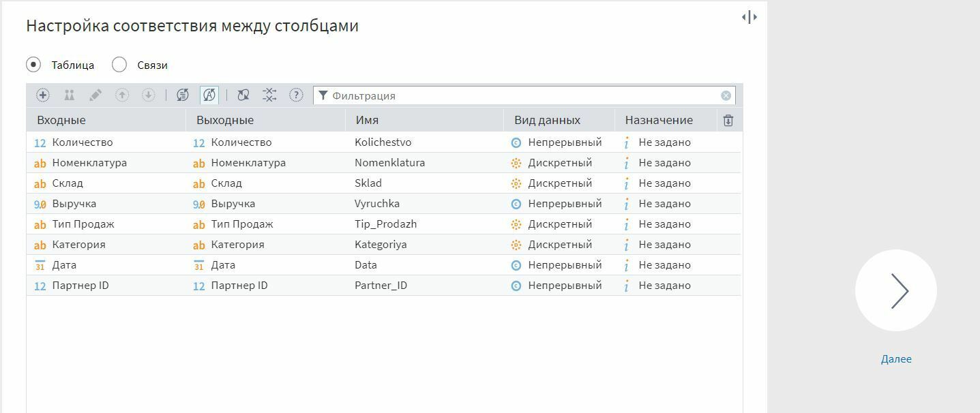Select the Связи radio button
This screenshot has height=413, width=980.
pos(119,65)
